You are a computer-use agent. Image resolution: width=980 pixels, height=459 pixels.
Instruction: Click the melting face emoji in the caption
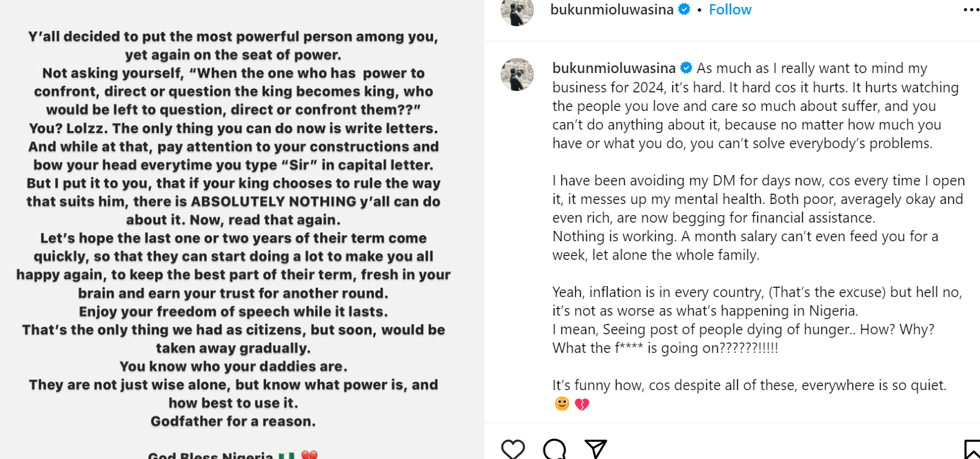click(562, 404)
